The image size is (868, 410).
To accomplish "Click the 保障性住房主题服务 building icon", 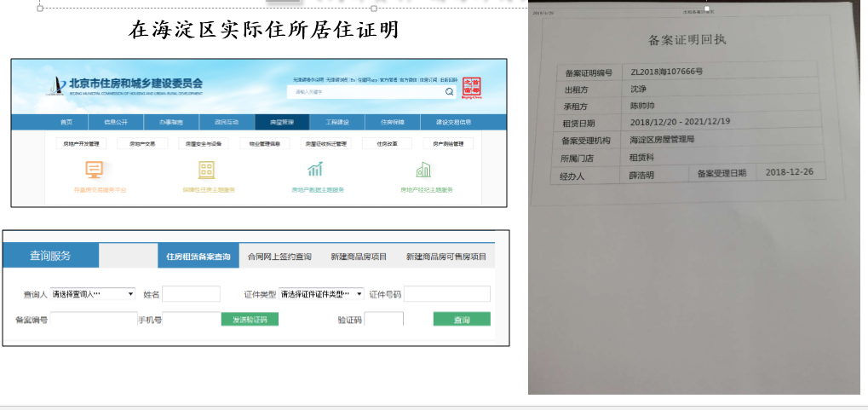I will click(205, 170).
